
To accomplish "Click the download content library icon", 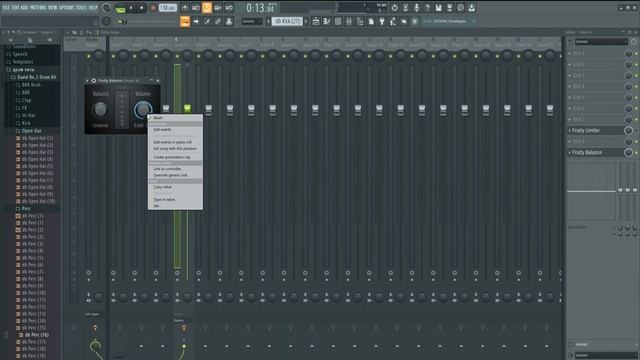I will (471, 8).
